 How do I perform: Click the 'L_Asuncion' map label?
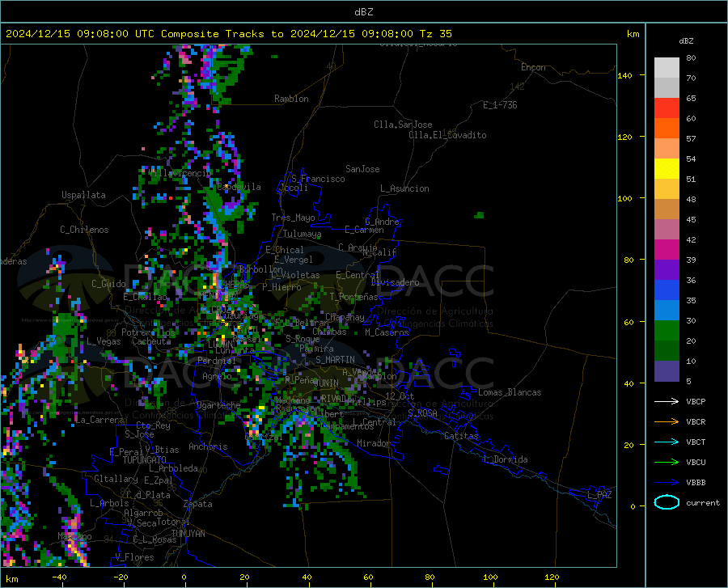click(404, 188)
